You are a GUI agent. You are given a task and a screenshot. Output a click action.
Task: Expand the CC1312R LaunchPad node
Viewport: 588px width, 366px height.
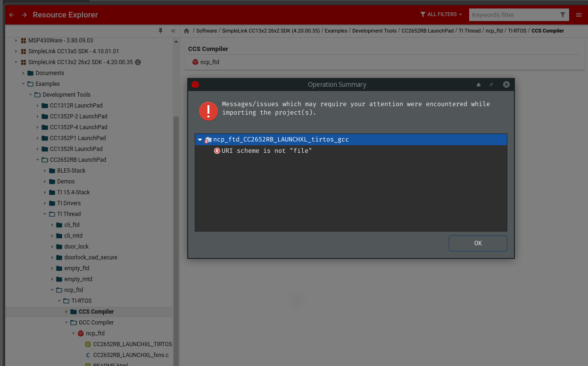tap(38, 106)
